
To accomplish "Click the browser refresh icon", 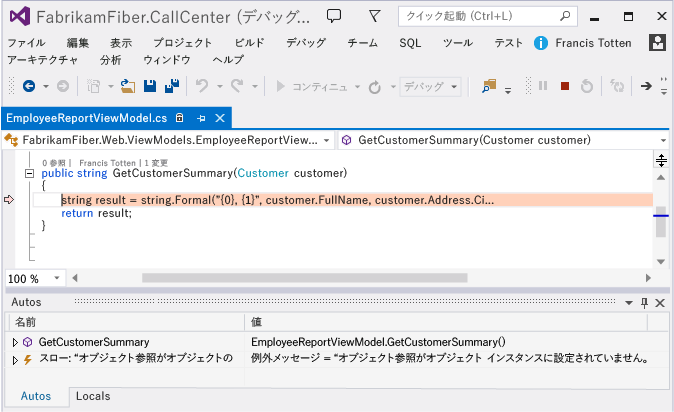I will 375,87.
